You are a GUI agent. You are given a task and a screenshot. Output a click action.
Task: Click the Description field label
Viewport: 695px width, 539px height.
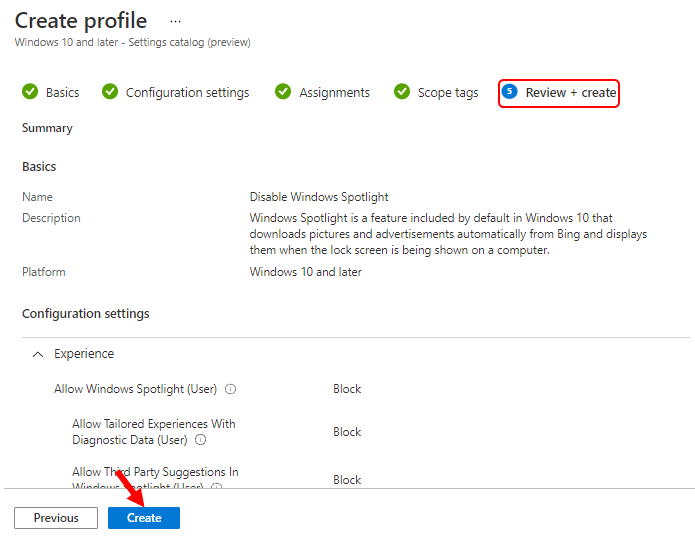click(51, 218)
